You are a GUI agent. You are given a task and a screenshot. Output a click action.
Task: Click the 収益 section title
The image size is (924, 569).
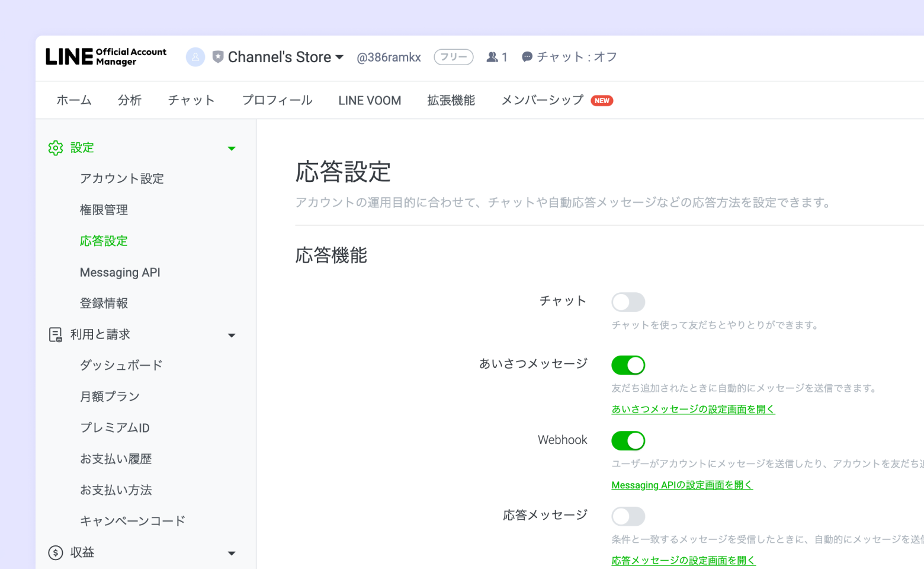pyautogui.click(x=82, y=552)
